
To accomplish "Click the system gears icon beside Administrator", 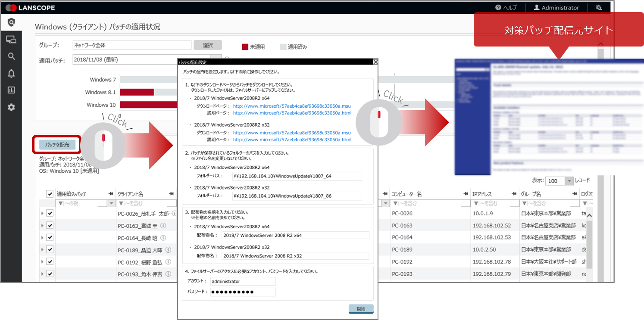I will click(x=598, y=7).
